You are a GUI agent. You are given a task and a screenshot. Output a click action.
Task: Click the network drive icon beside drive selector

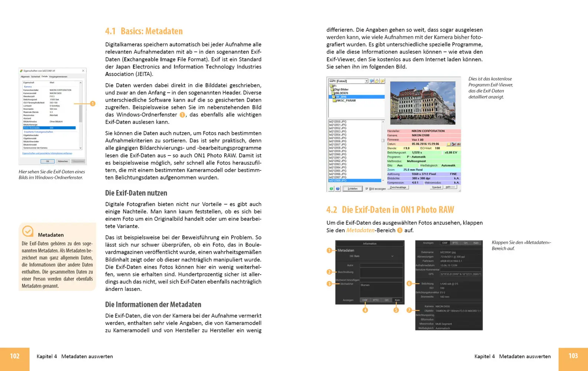point(372,81)
